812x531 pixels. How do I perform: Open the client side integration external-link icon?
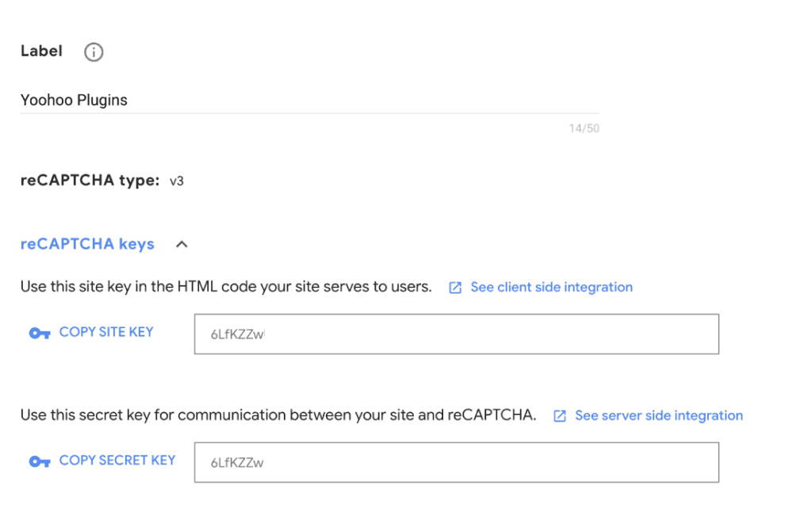tap(455, 288)
